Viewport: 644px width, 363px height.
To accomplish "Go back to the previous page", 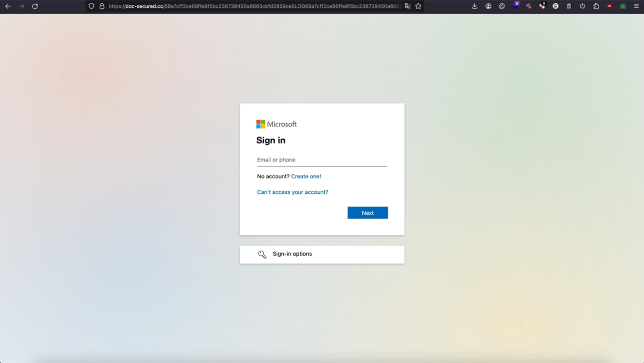I will 8,6.
